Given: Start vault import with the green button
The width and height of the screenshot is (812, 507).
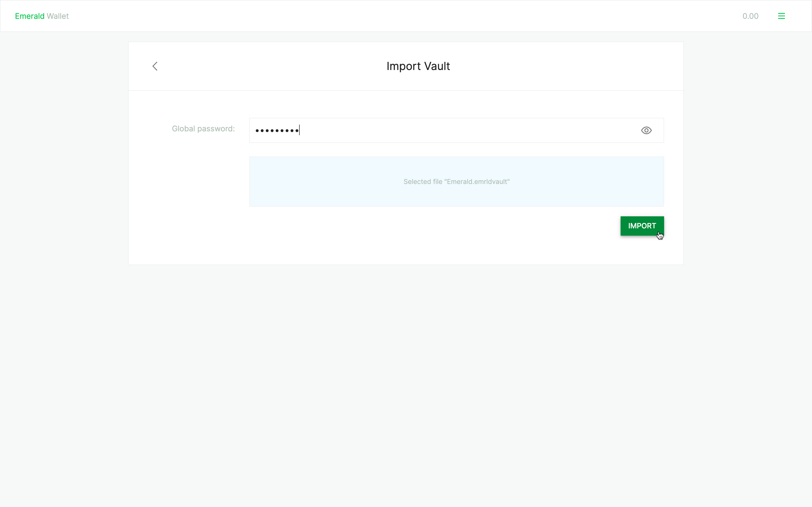Looking at the screenshot, I should (642, 226).
